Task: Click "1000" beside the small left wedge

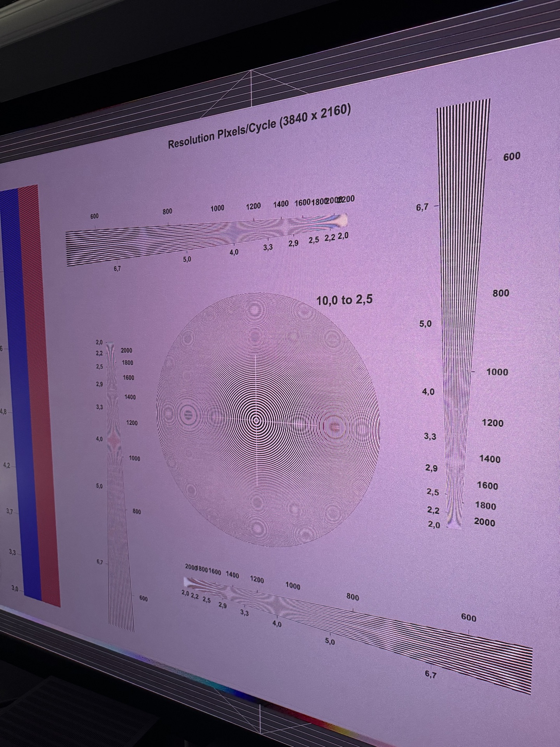Action: [134, 458]
